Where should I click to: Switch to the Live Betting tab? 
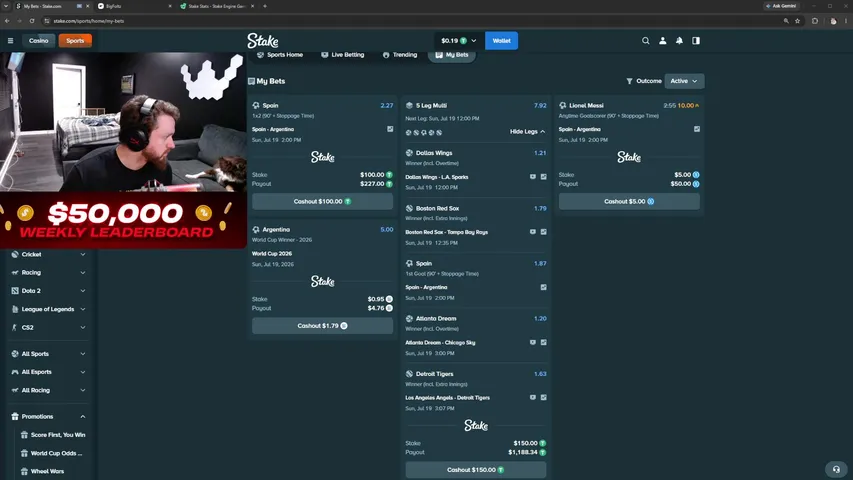[342, 55]
